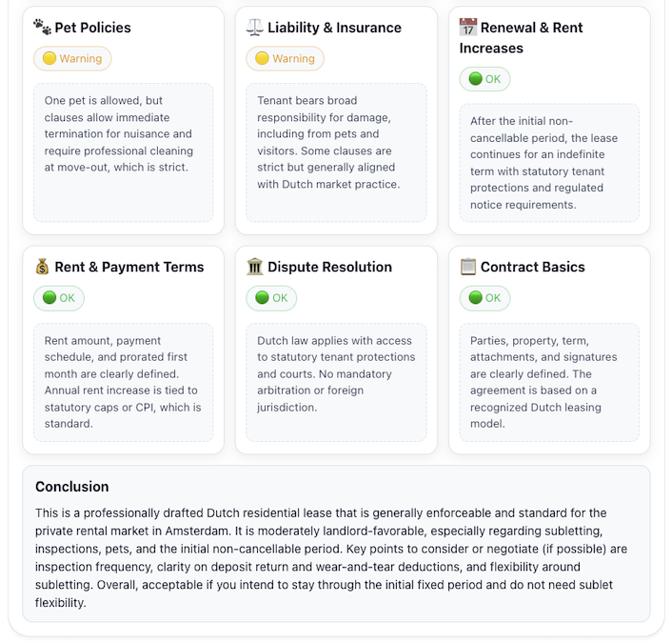Click the OK badge under Contract Basics
Screen dimensions: 672x642
click(x=484, y=298)
